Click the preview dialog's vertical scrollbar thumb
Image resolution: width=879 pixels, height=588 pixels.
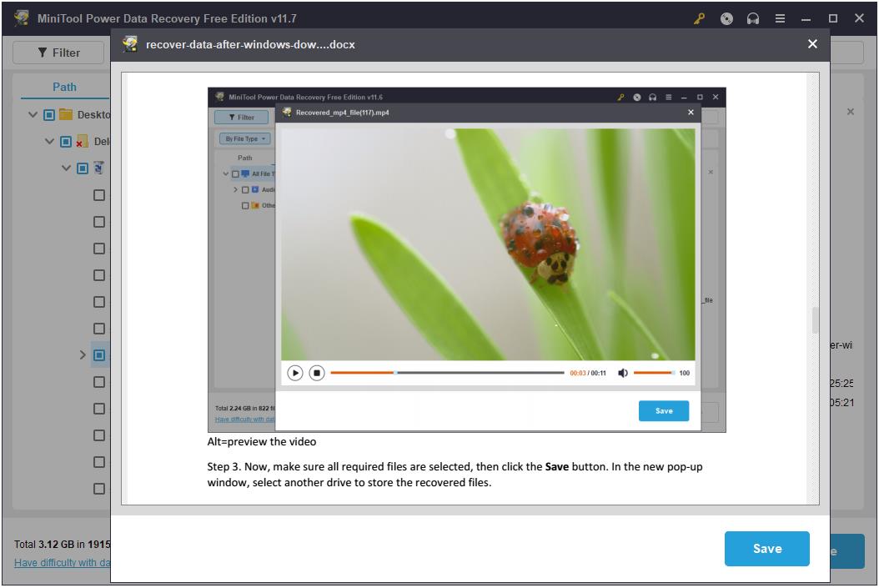(x=815, y=320)
